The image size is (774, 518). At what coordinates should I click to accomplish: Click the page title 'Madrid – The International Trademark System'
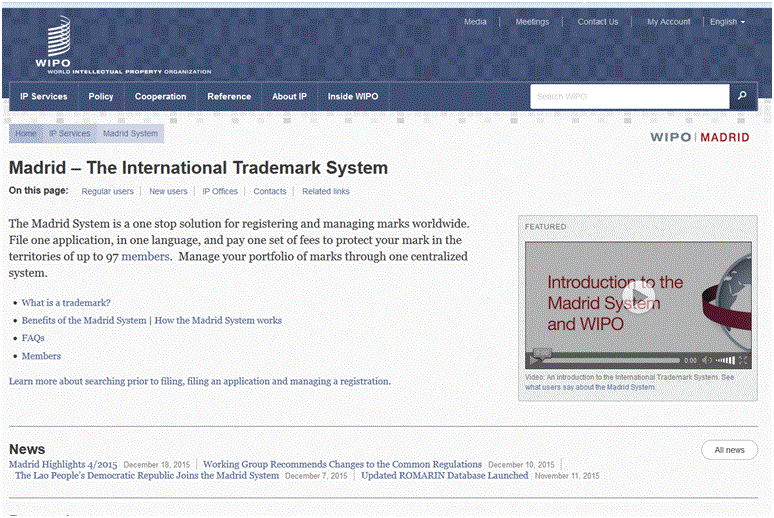(198, 168)
